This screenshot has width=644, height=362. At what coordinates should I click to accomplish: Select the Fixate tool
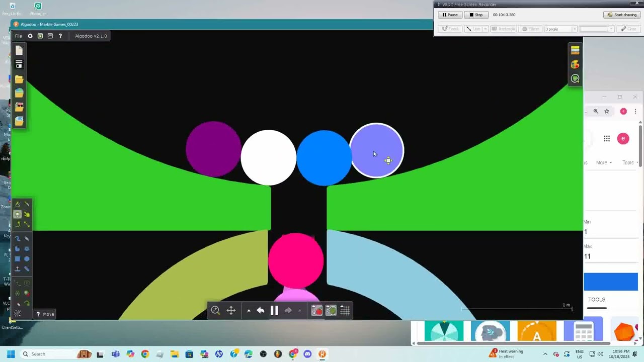pos(27,284)
